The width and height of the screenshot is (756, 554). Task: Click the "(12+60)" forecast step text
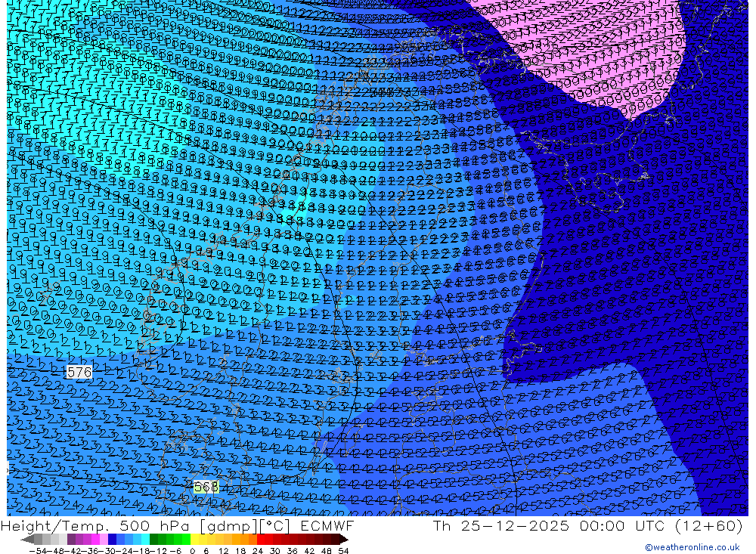click(708, 525)
